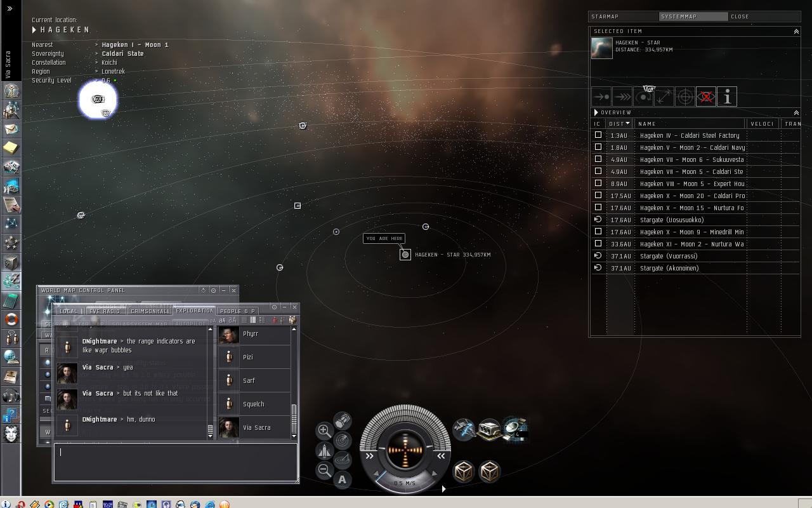Open the Crimsonhall chat tab
Image resolution: width=812 pixels, height=508 pixels.
[x=150, y=311]
